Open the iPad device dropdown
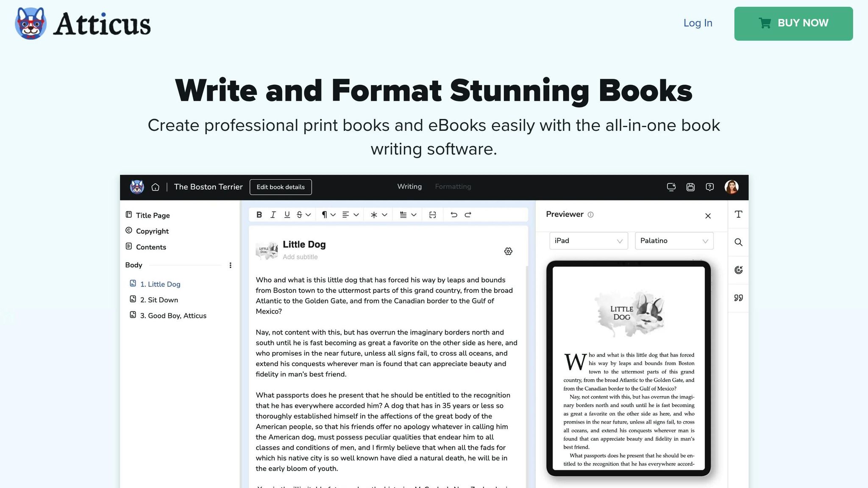The image size is (868, 488). point(588,241)
